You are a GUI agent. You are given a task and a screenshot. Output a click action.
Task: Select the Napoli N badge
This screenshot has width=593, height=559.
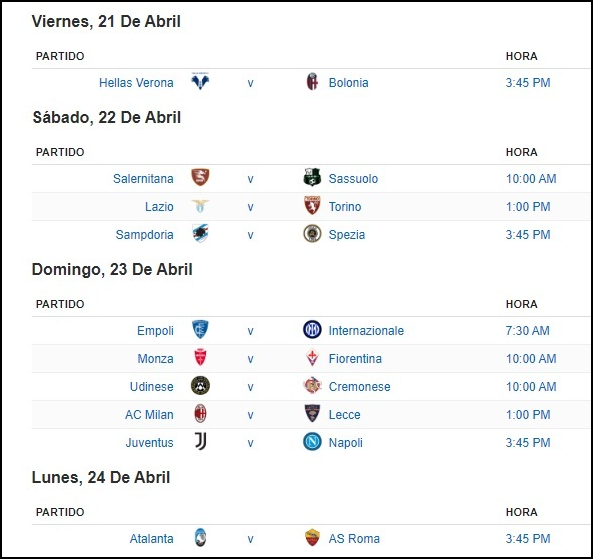pyautogui.click(x=312, y=442)
